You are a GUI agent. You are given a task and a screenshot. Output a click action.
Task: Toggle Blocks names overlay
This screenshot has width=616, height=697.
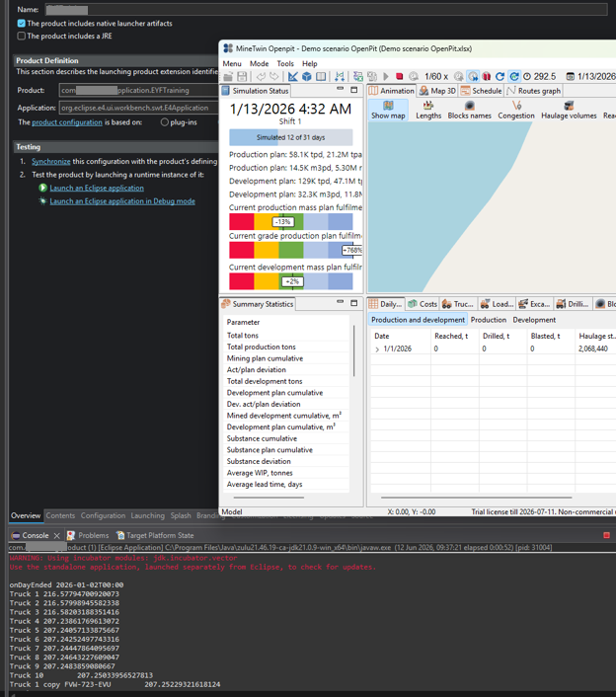(x=469, y=111)
